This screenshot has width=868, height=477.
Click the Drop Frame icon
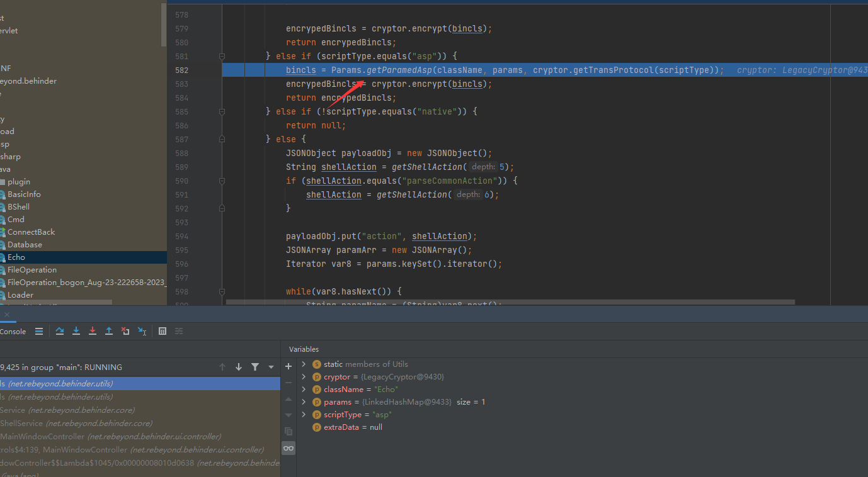pos(125,331)
